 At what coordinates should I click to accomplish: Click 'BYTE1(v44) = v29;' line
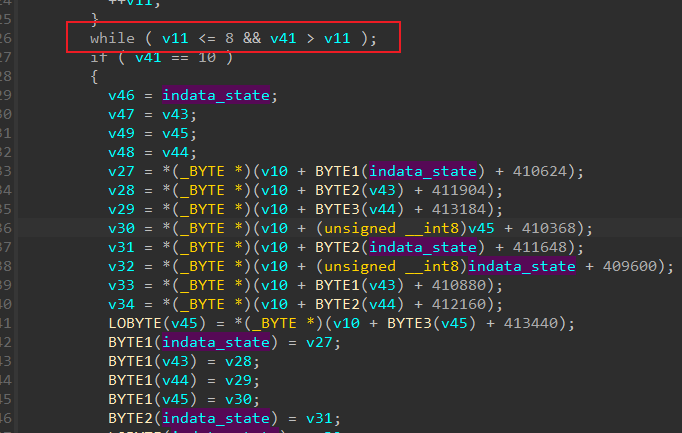184,380
